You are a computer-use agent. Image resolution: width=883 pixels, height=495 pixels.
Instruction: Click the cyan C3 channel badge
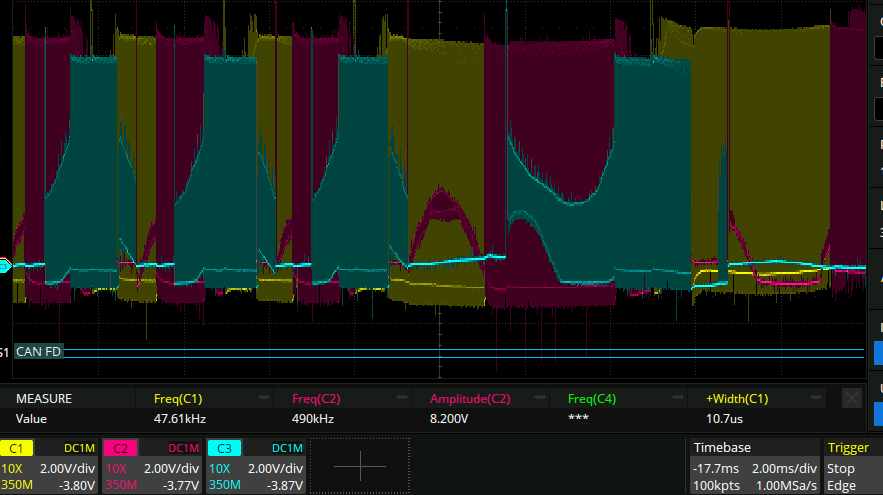pos(224,448)
